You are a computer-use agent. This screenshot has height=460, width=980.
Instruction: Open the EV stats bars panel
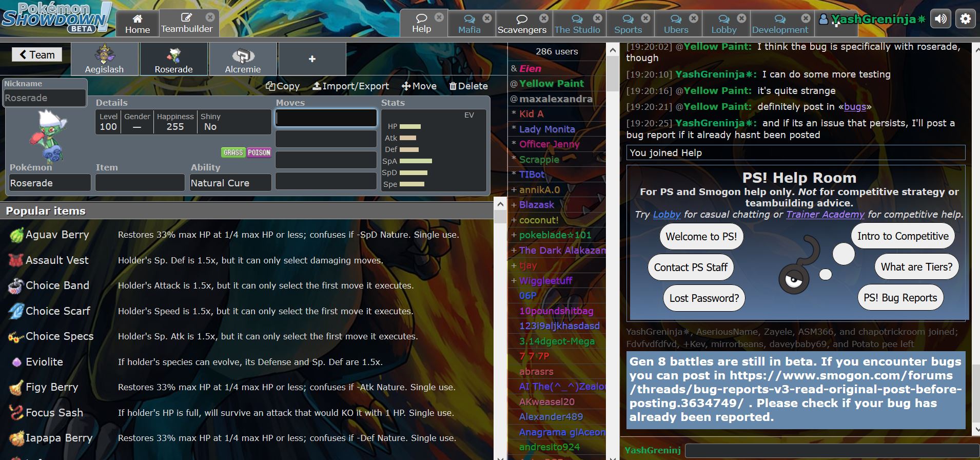[434, 151]
